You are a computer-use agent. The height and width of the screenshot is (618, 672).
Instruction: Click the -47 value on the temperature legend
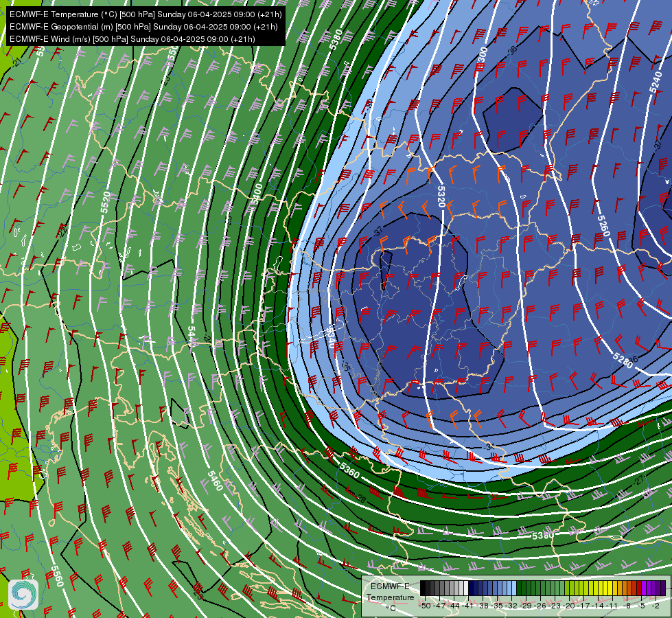point(439,606)
